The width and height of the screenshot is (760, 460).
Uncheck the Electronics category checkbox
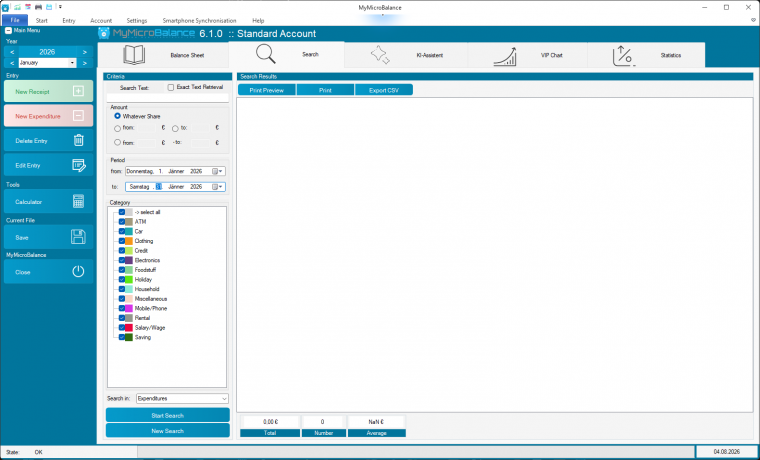point(122,260)
